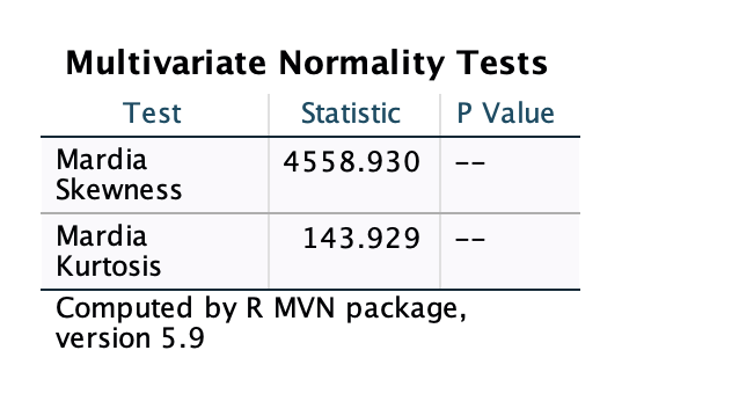The width and height of the screenshot is (739, 394).
Task: Click the word 'Normality' in the title
Action: click(361, 63)
